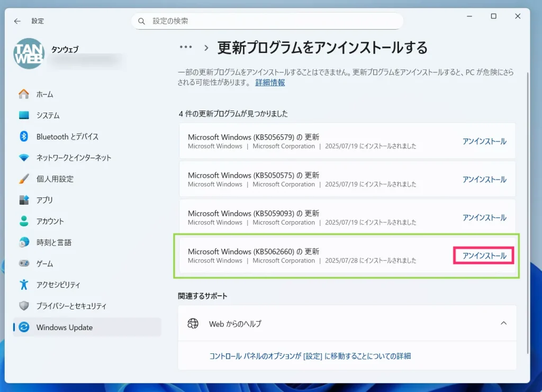Open Bluetooth とデバイス settings
The width and height of the screenshot is (542, 392).
(87, 137)
